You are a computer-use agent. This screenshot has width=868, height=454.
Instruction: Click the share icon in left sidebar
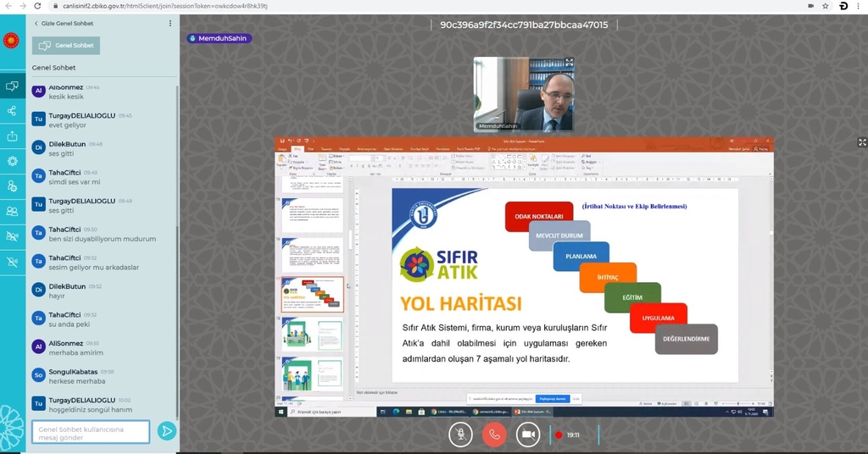point(12,111)
